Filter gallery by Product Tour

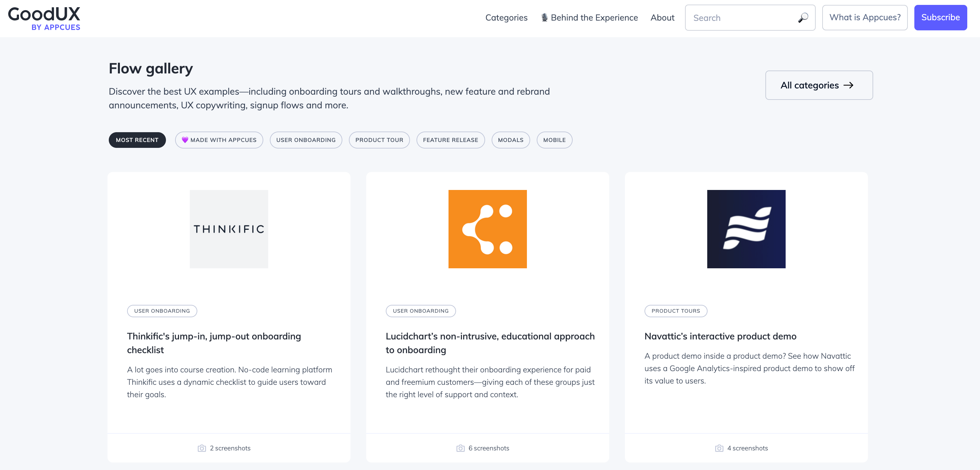point(379,140)
